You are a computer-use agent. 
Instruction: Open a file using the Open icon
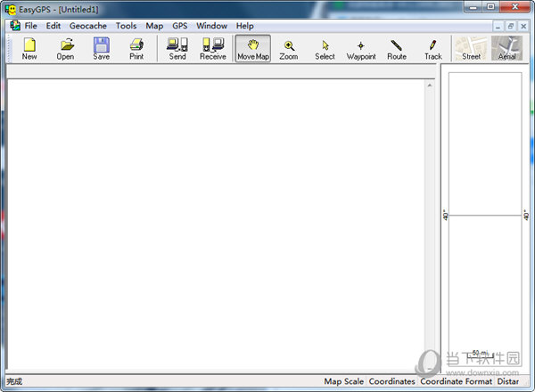point(65,49)
